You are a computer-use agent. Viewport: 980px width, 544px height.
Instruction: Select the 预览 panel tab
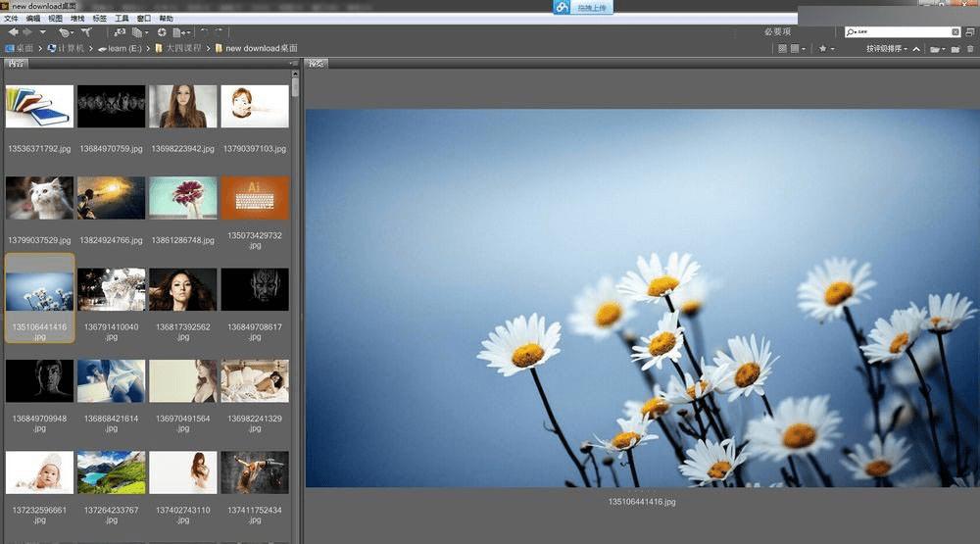click(317, 63)
